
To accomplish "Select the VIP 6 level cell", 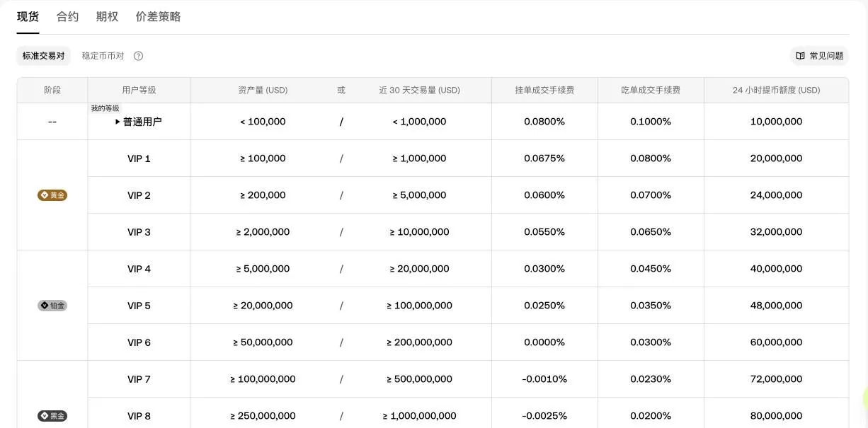I will 139,342.
